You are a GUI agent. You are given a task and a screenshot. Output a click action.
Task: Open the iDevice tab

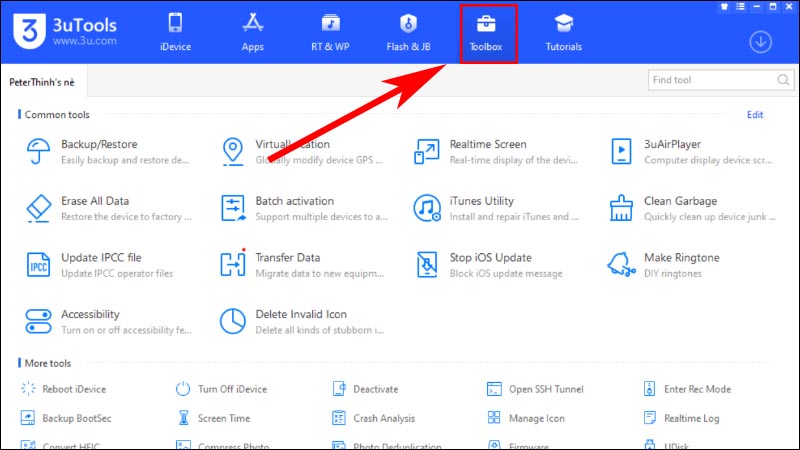pos(175,32)
